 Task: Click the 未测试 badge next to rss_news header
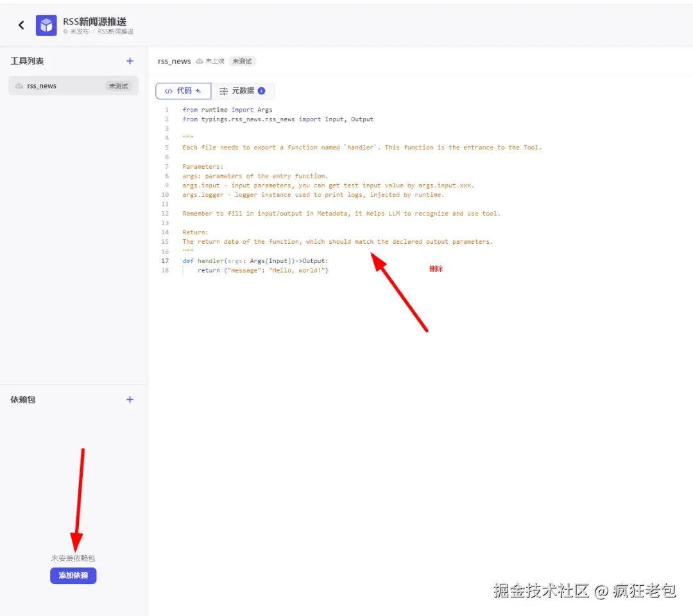[242, 61]
